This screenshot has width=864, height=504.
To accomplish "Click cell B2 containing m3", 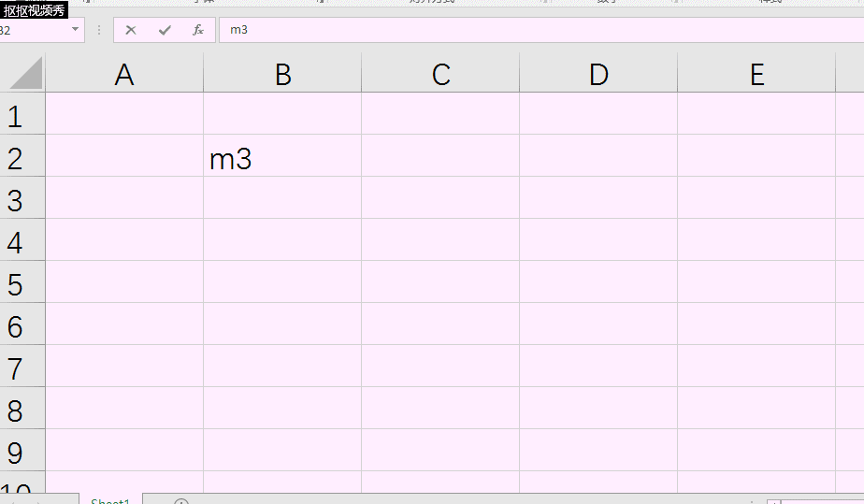I will point(282,156).
